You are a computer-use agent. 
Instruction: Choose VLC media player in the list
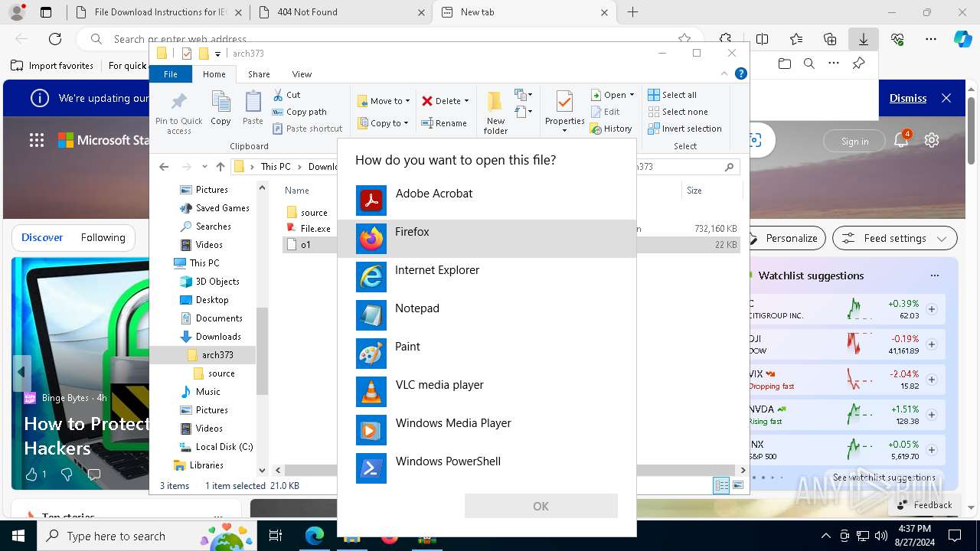click(x=487, y=392)
